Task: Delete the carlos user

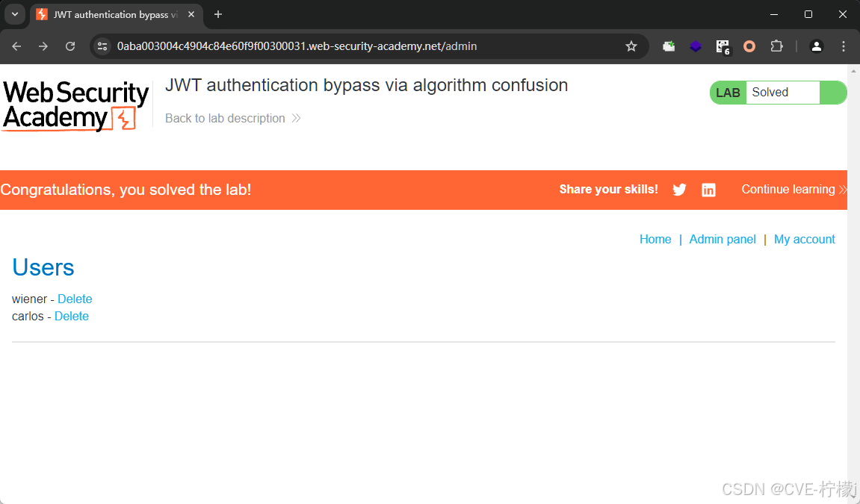Action: pyautogui.click(x=71, y=316)
